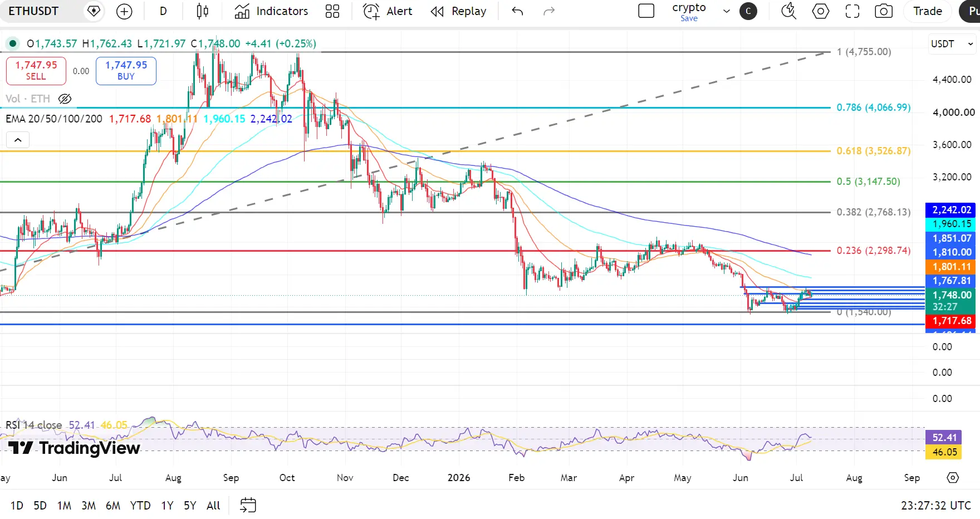Open the Indicators dialog
Image resolution: width=980 pixels, height=519 pixels.
pos(272,11)
